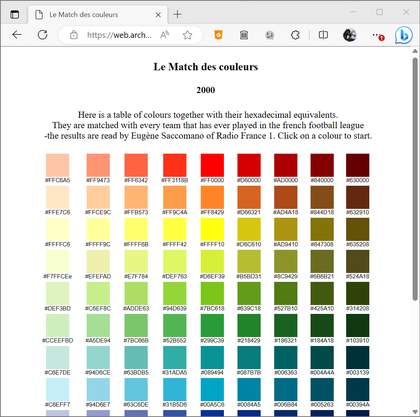
Task: Reload the page with the refresh icon
Action: click(x=42, y=35)
